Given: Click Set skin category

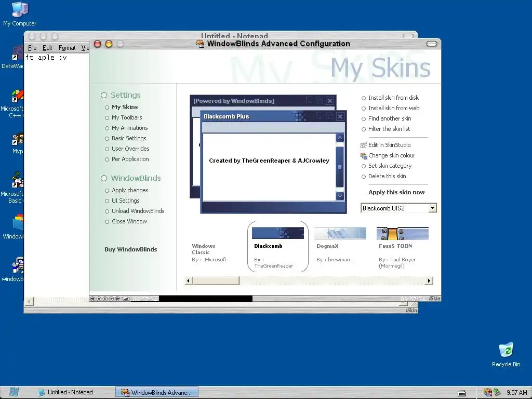Looking at the screenshot, I should 390,166.
